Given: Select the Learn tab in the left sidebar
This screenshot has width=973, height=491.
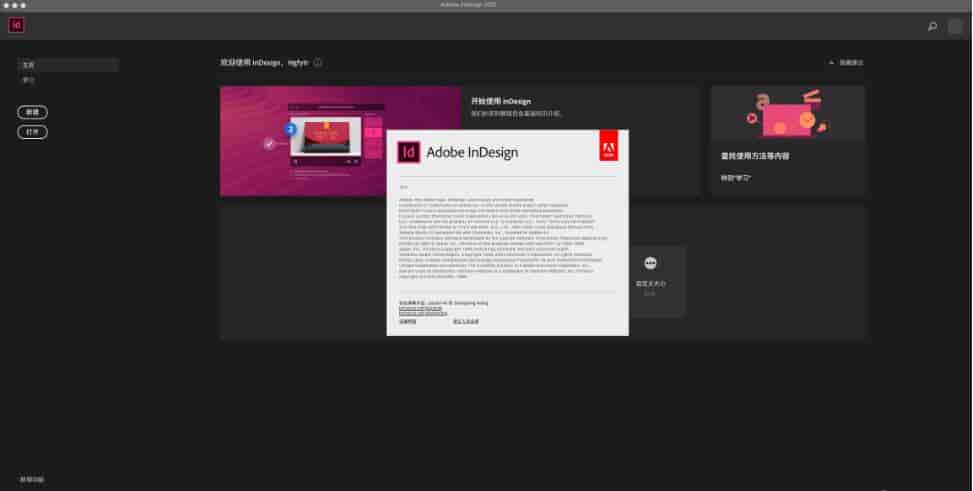Looking at the screenshot, I should 30,79.
